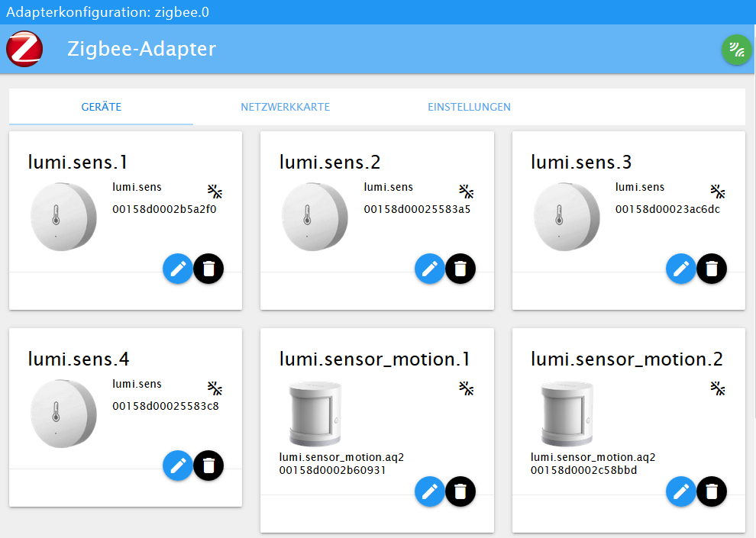Delete the lumi.sens.3 device
Image resolution: width=756 pixels, height=538 pixels.
(x=712, y=269)
